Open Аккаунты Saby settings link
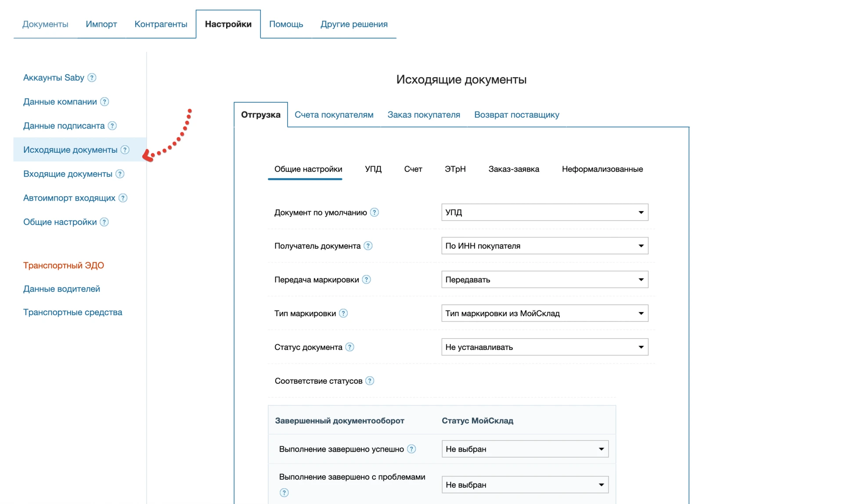The image size is (843, 504). tap(54, 78)
